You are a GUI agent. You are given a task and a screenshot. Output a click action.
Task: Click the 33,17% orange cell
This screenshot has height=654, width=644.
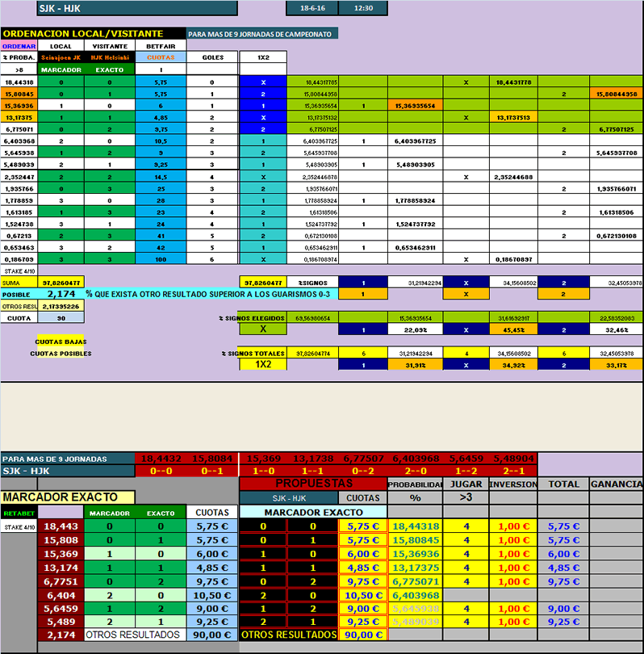(616, 365)
